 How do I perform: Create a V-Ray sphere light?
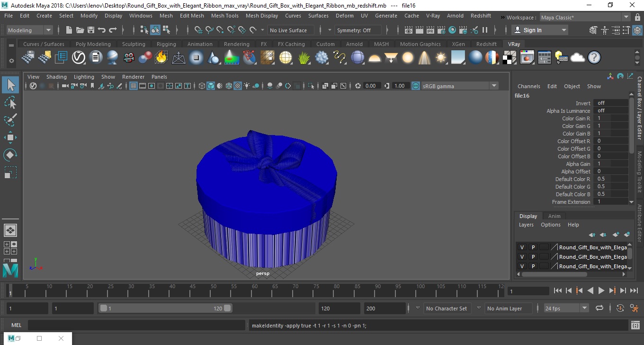click(x=407, y=58)
